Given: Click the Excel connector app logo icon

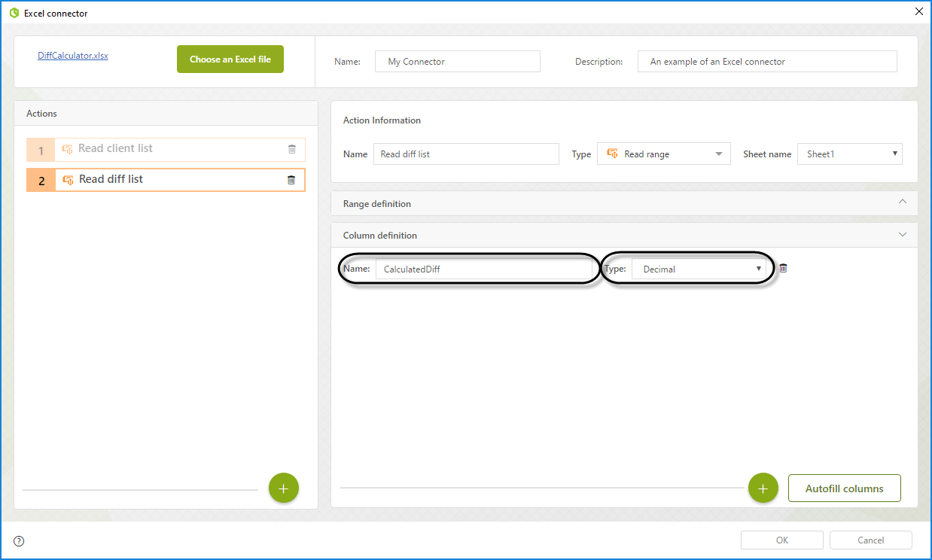Looking at the screenshot, I should pos(14,13).
